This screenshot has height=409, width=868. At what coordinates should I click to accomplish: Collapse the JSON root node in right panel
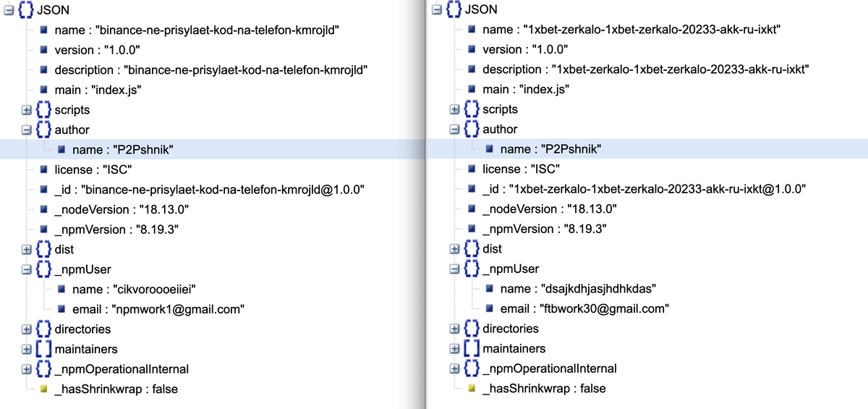pyautogui.click(x=436, y=10)
